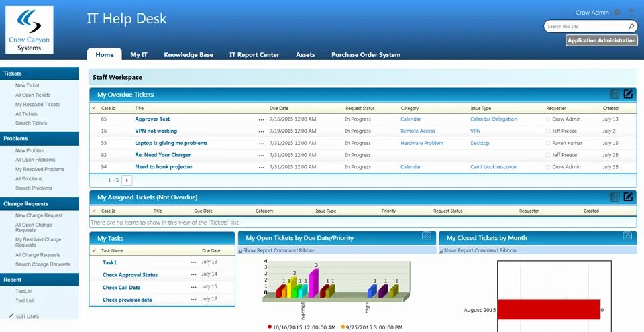Sort My Tasks by Task Name column
This screenshot has width=644, height=332.
(112, 250)
